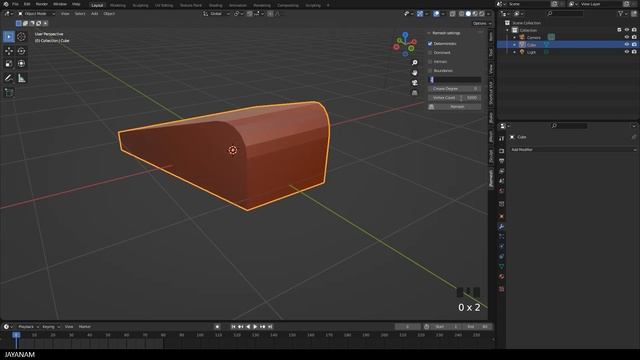The image size is (640, 360).
Task: Open the Keying dropdown in timeline
Action: [x=51, y=327]
